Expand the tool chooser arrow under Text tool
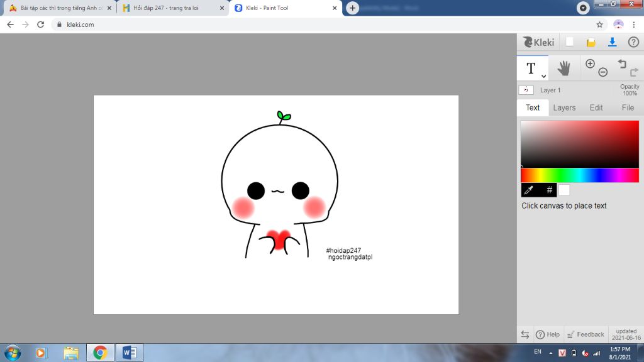 pos(543,76)
